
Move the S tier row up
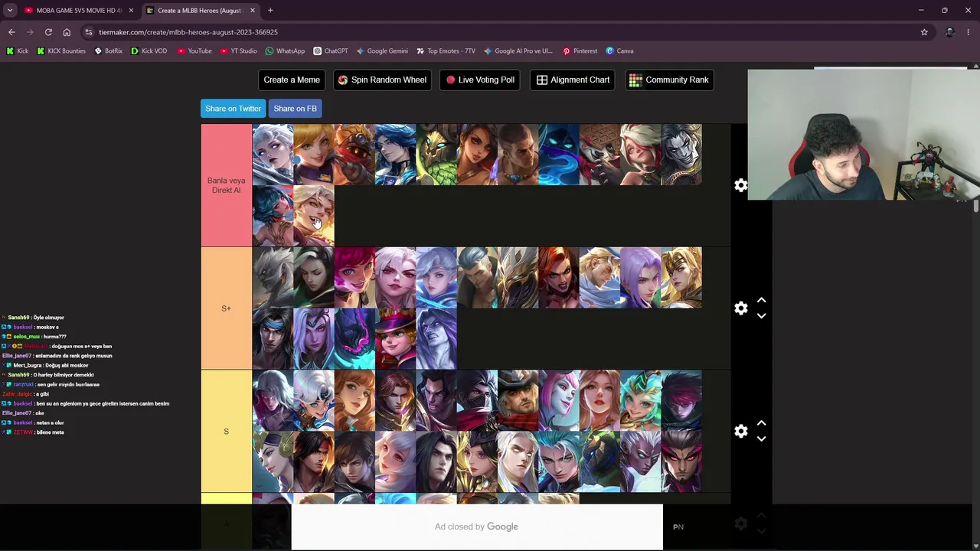tap(761, 423)
